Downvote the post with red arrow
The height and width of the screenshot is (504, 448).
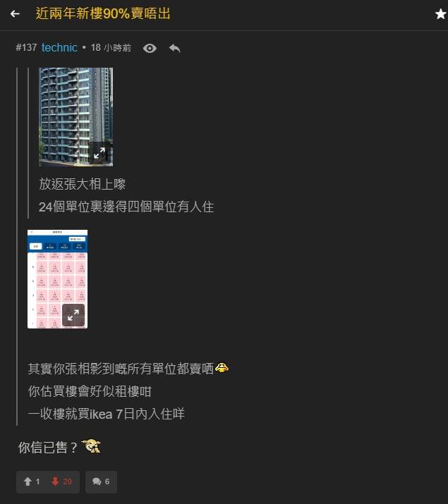pos(61,481)
